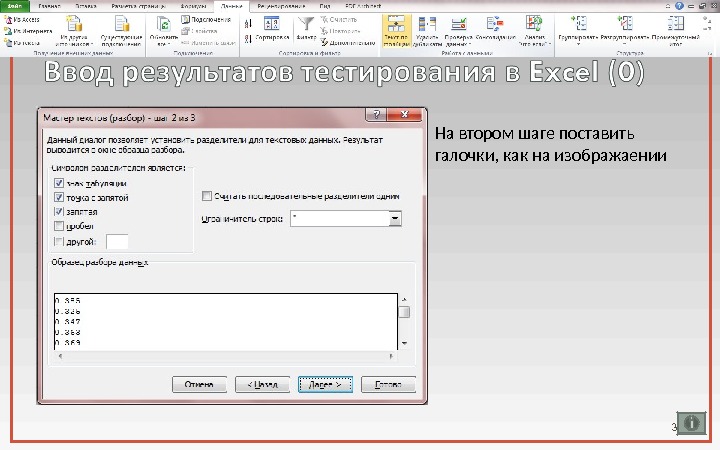This screenshot has width=720, height=450.
Task: Open Excel help question-mark icon
Action: click(680, 6)
